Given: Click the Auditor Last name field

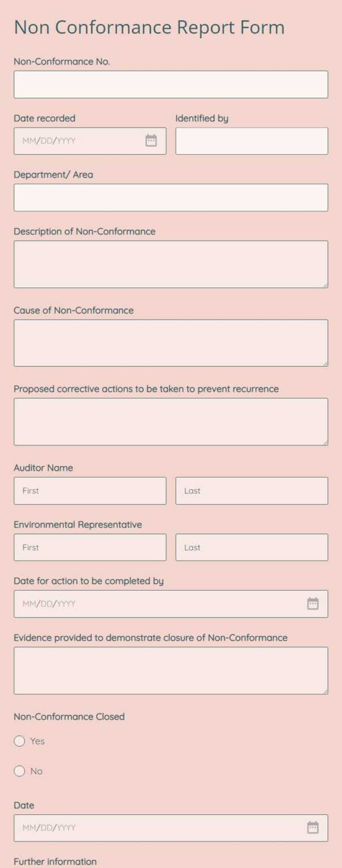Looking at the screenshot, I should tap(252, 491).
